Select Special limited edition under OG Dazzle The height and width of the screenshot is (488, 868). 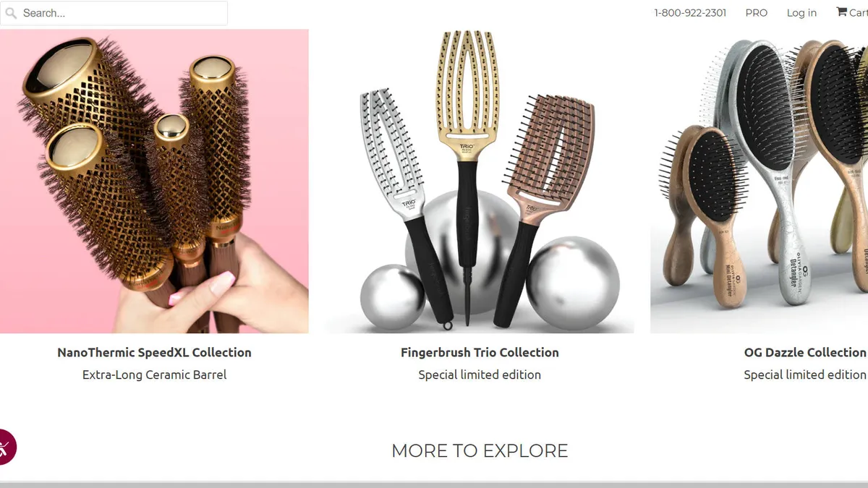point(805,374)
